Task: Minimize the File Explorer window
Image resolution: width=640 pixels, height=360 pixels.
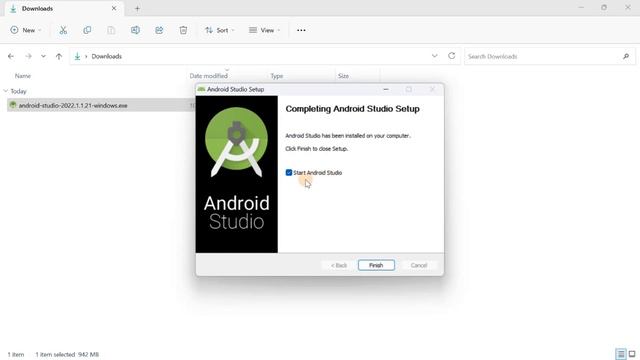Action: [581, 7]
